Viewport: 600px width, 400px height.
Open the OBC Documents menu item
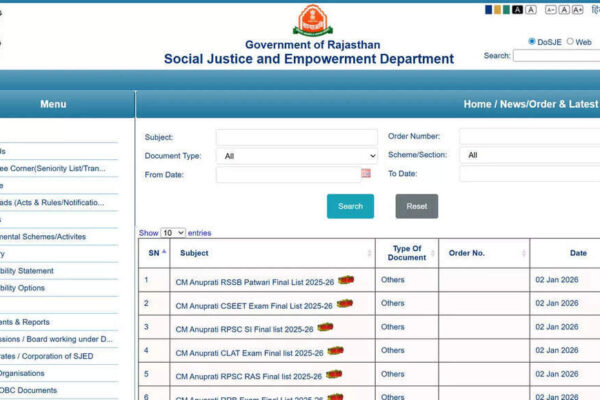29,390
